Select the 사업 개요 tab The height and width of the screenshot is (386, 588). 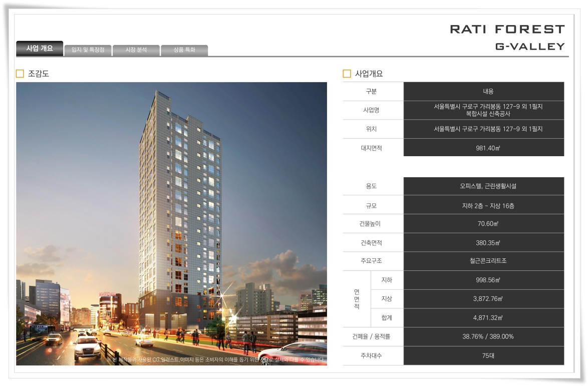(40, 49)
